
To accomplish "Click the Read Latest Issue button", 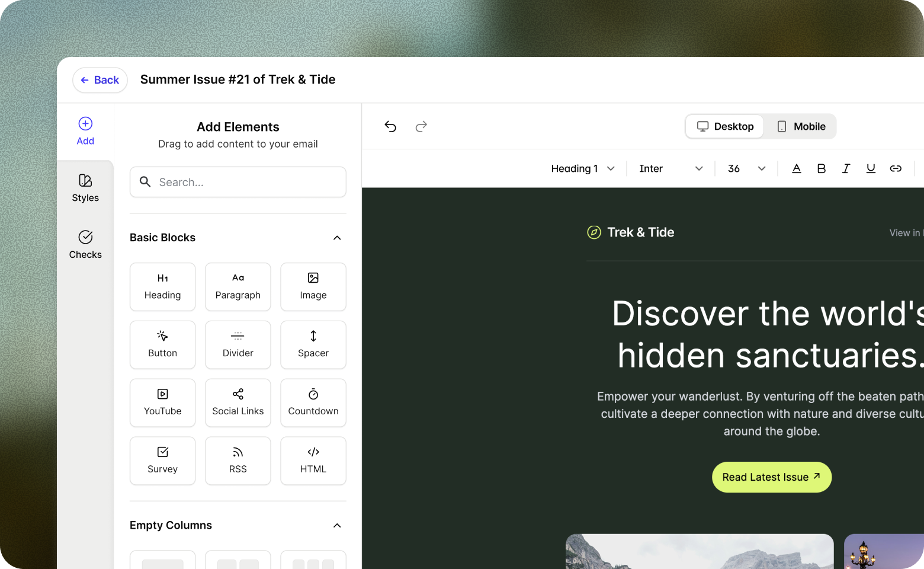I will (x=772, y=477).
